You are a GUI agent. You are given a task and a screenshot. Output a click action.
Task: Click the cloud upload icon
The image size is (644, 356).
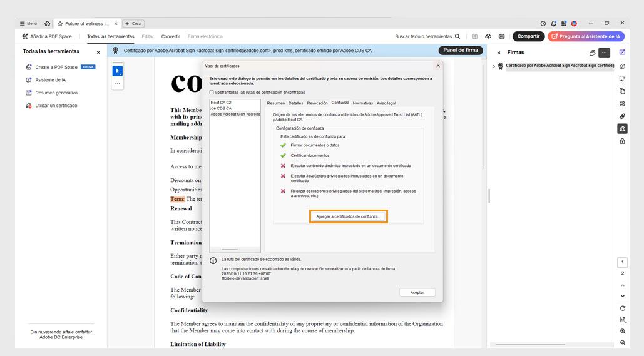pyautogui.click(x=488, y=36)
